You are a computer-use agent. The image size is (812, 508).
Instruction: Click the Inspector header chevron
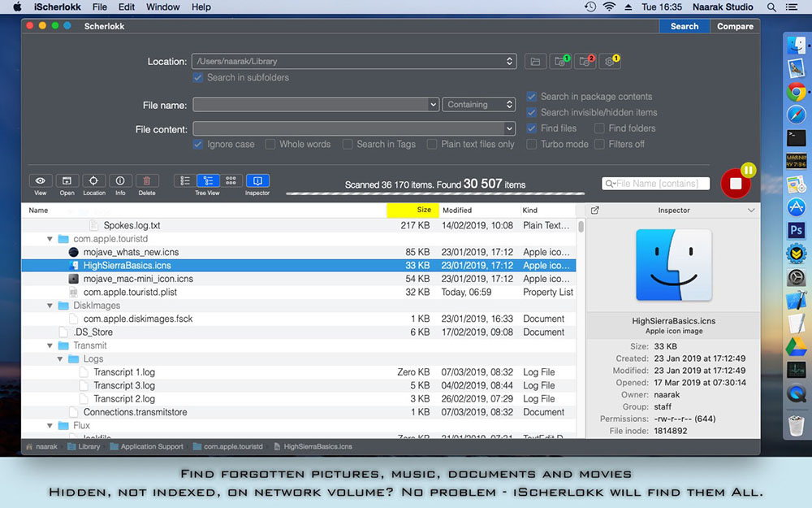click(751, 210)
